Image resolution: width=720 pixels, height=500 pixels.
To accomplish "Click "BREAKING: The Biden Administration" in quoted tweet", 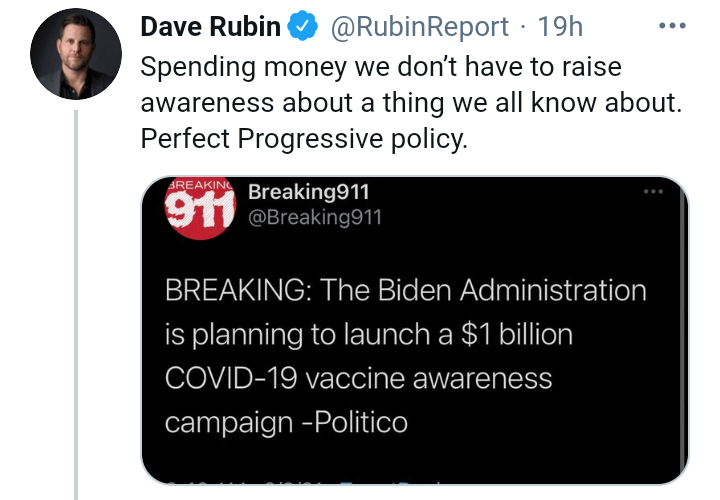I will (405, 291).
